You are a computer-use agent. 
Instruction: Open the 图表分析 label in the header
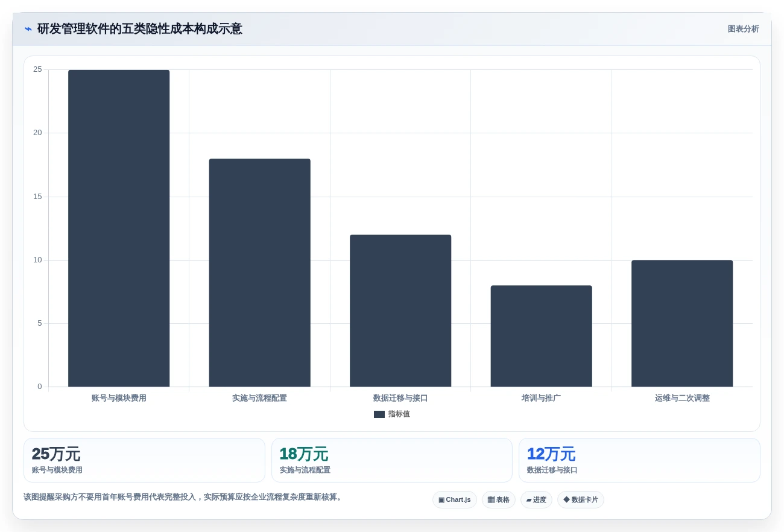coord(743,29)
